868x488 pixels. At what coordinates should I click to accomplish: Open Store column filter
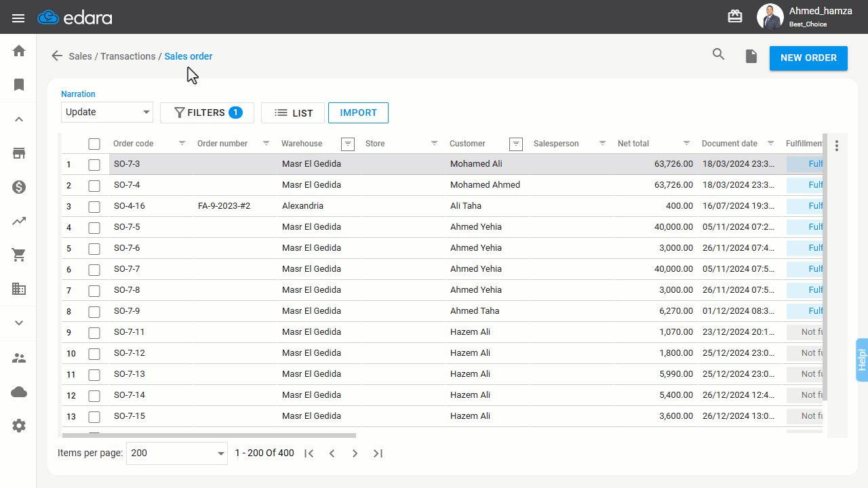click(434, 143)
